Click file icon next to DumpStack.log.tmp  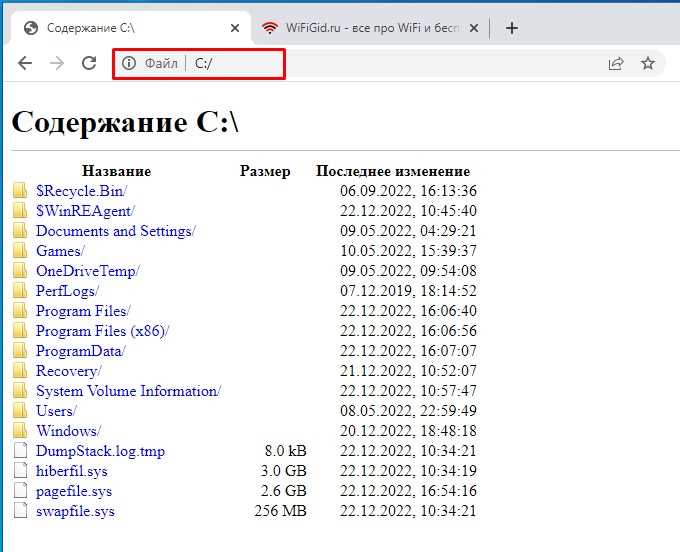[20, 450]
